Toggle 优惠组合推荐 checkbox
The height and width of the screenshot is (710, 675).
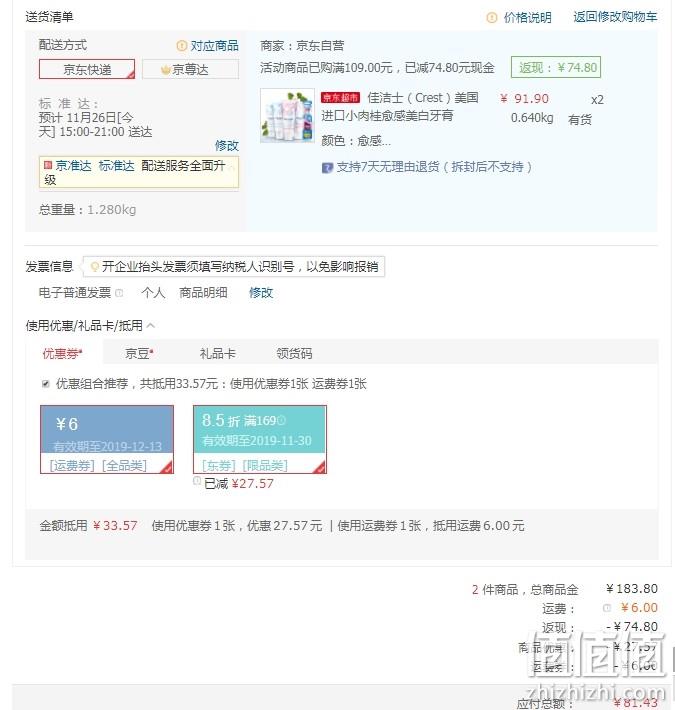(46, 384)
